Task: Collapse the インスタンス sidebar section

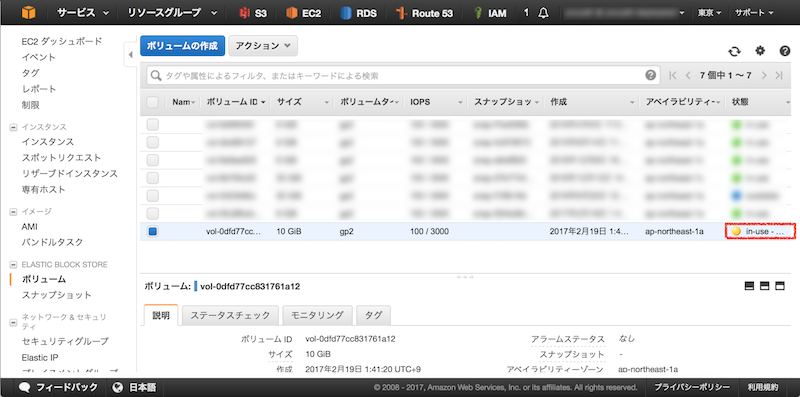Action: [14, 127]
